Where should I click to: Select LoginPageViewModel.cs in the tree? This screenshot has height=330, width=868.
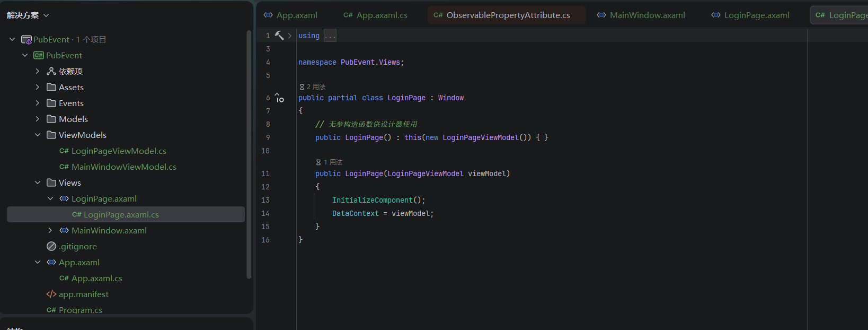119,151
